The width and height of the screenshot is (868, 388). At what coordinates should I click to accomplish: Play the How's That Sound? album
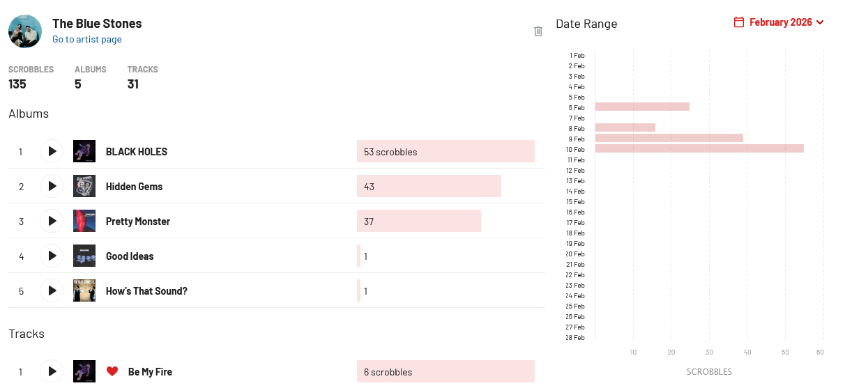pyautogui.click(x=52, y=290)
